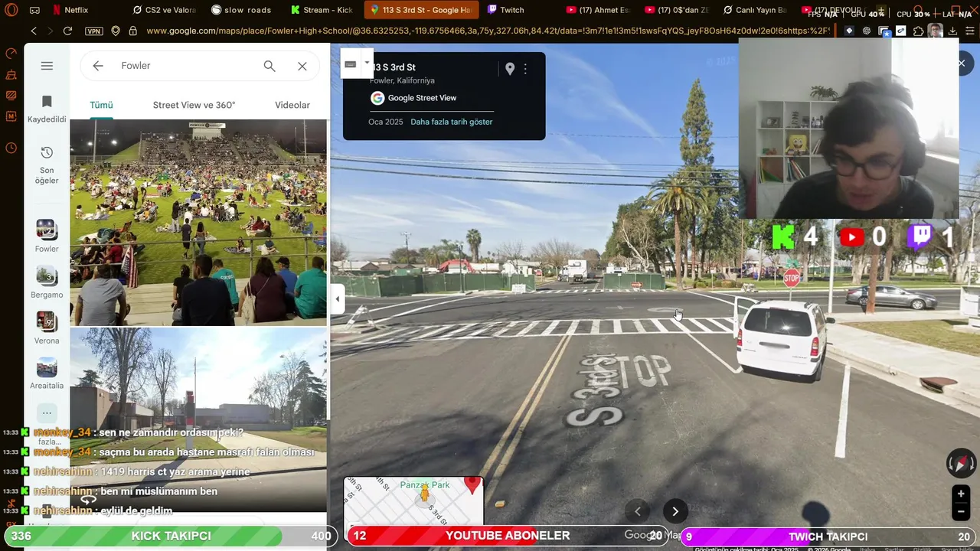Click the next Street View arrow
Screen dimensions: 980x551
point(675,511)
